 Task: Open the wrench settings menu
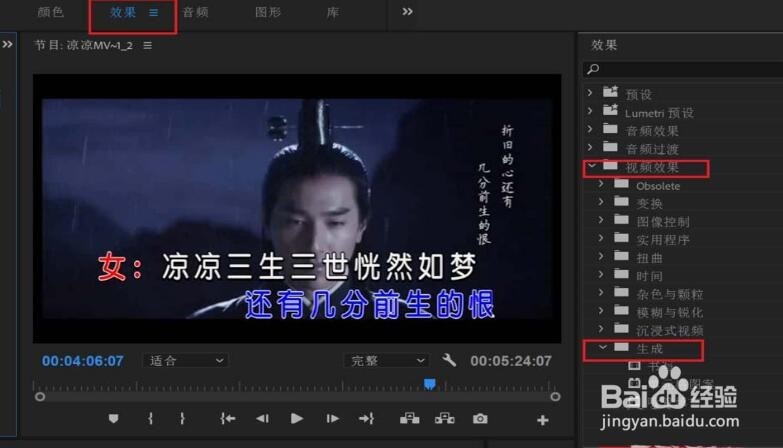(449, 360)
